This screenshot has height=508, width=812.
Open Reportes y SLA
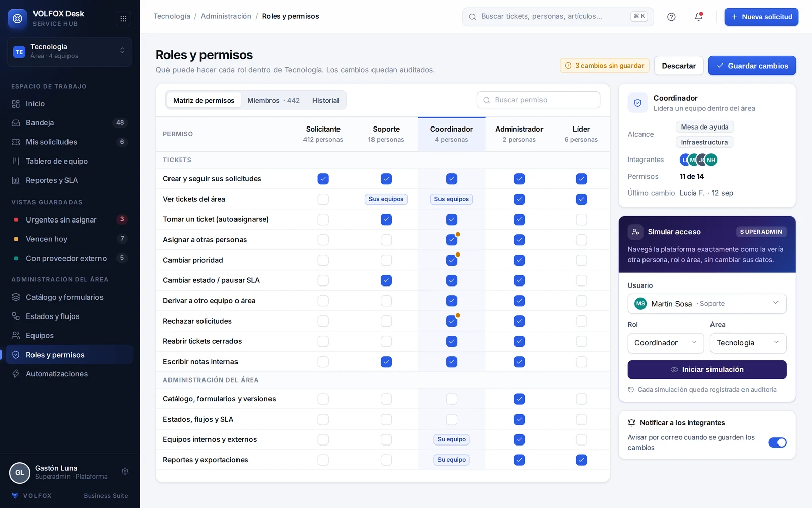coord(70,180)
